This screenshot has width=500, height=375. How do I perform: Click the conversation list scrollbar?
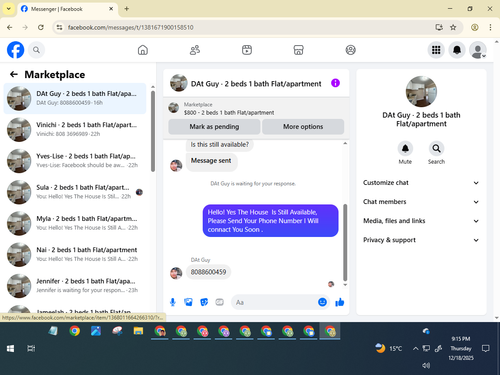[153, 131]
